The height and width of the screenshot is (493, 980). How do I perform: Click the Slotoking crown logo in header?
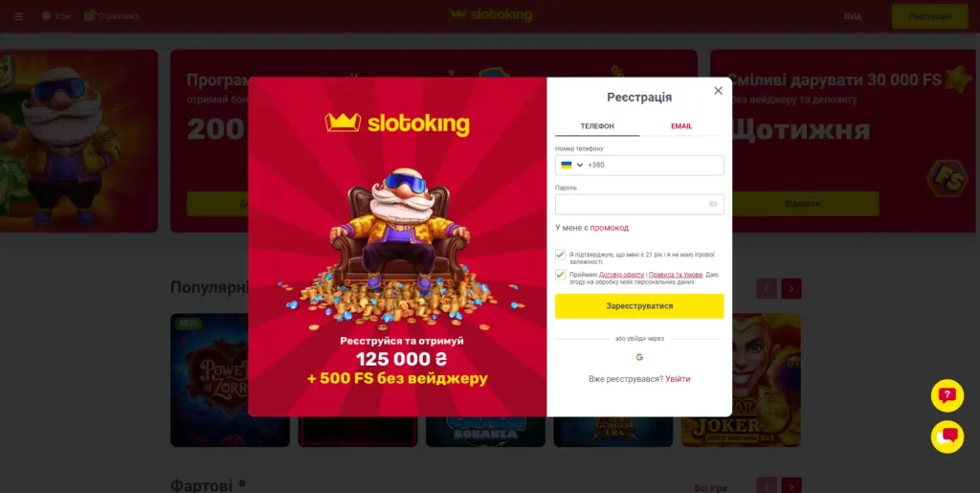tap(491, 15)
